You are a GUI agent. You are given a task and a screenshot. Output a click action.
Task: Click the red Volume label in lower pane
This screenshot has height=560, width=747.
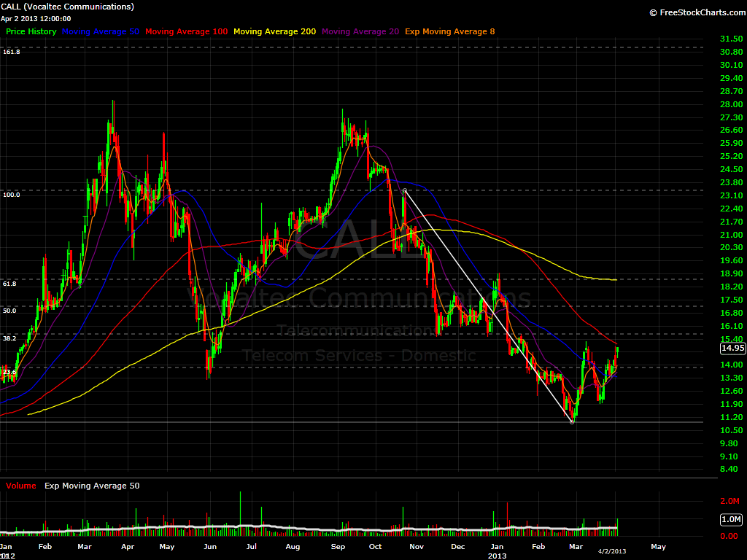pyautogui.click(x=21, y=486)
